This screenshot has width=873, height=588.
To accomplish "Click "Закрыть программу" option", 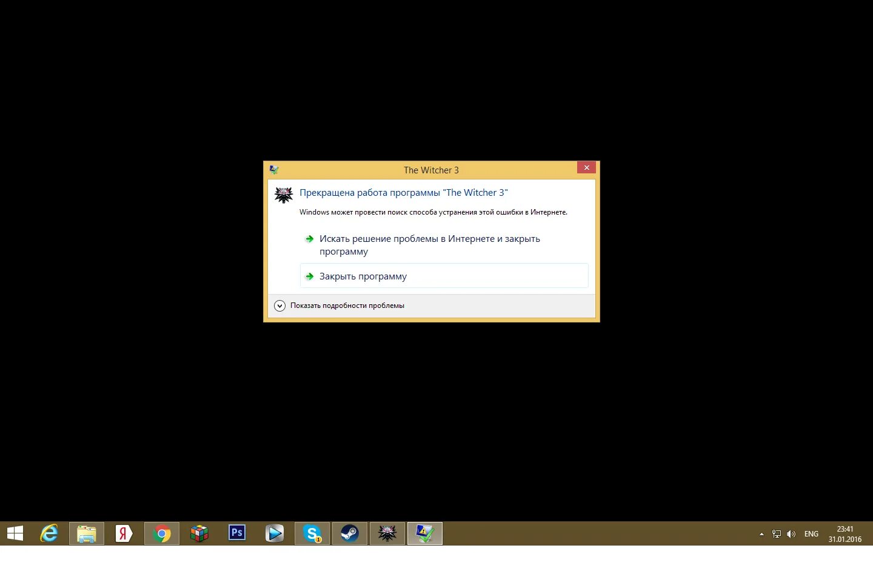I will [x=444, y=276].
